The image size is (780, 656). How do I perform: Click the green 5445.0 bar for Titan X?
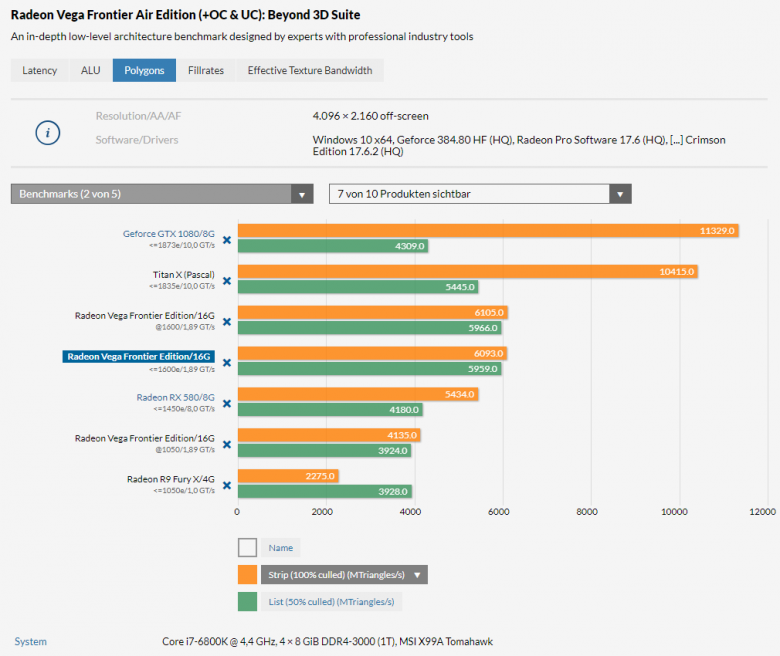click(x=358, y=287)
